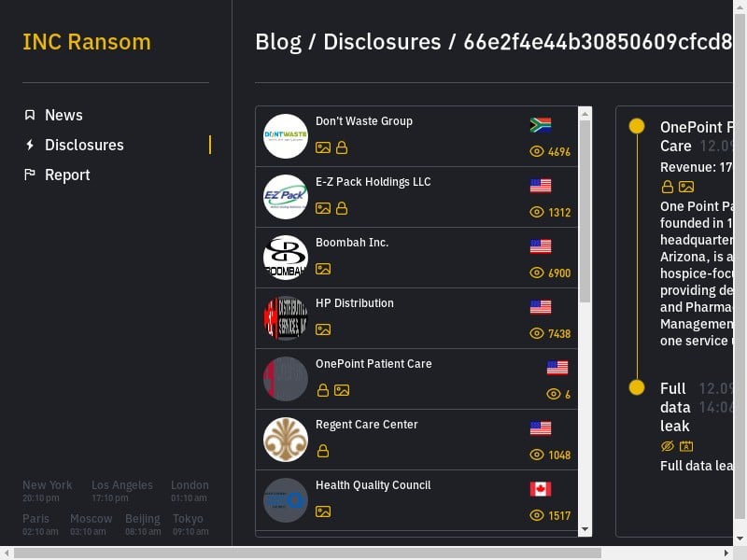This screenshot has width=747, height=560.
Task: Click the E-Z Pack logo thumbnail
Action: [286, 197]
